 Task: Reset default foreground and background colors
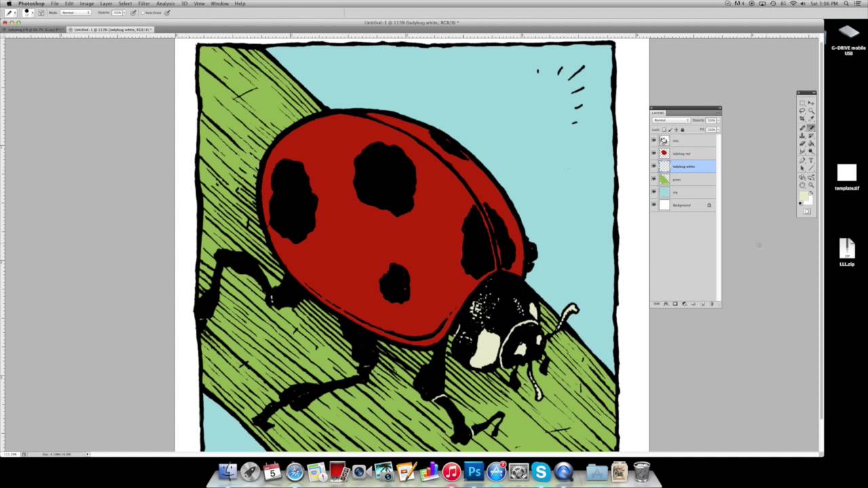pos(800,203)
